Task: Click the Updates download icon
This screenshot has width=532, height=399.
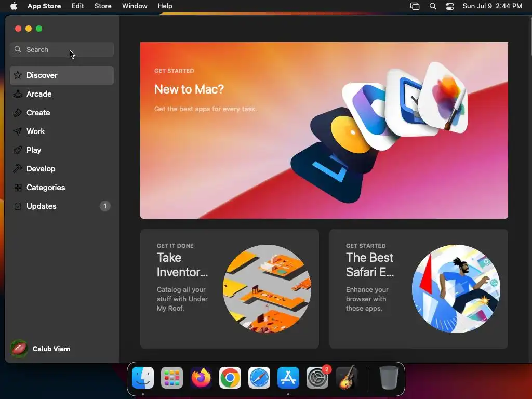Action: click(x=18, y=206)
